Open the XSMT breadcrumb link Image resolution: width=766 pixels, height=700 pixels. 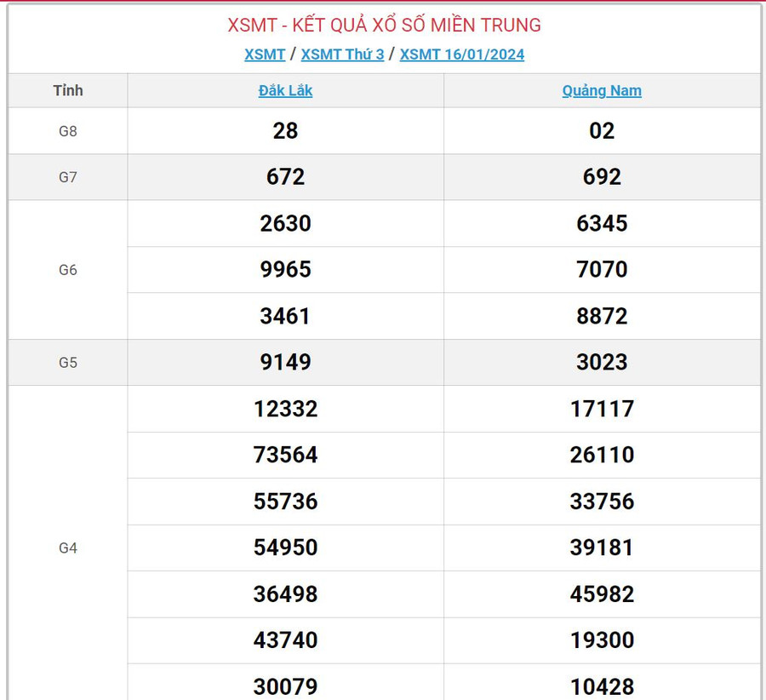pos(265,55)
